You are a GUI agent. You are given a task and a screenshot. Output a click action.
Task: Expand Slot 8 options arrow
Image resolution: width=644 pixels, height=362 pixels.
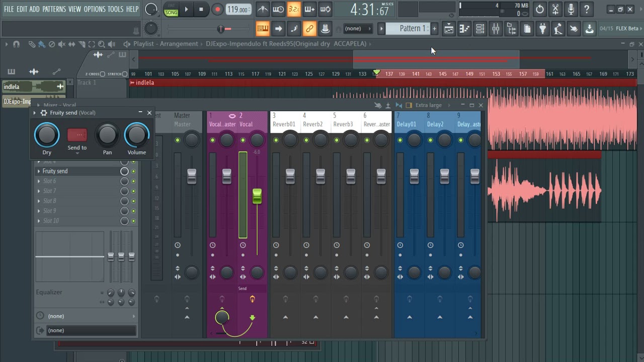pyautogui.click(x=39, y=201)
